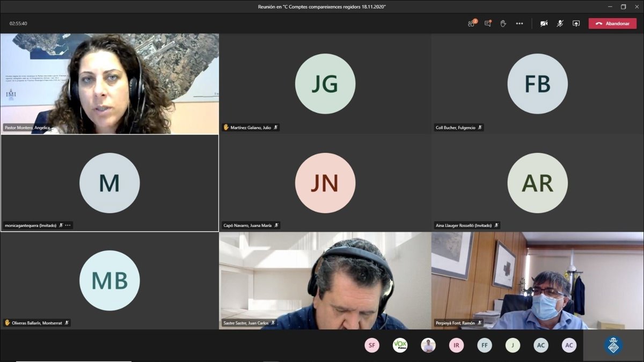Select Pastor Montero, Angelica video tile
Screen dimensions: 644x362
point(109,83)
